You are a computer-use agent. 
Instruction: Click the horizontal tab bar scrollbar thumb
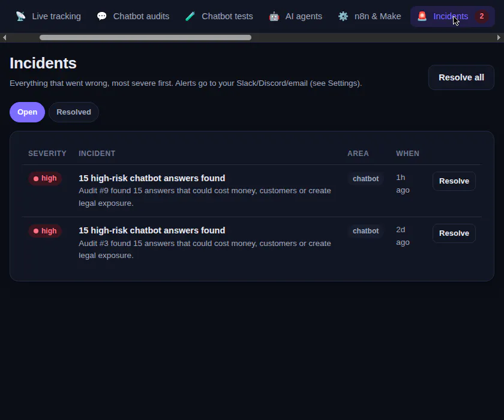(145, 38)
